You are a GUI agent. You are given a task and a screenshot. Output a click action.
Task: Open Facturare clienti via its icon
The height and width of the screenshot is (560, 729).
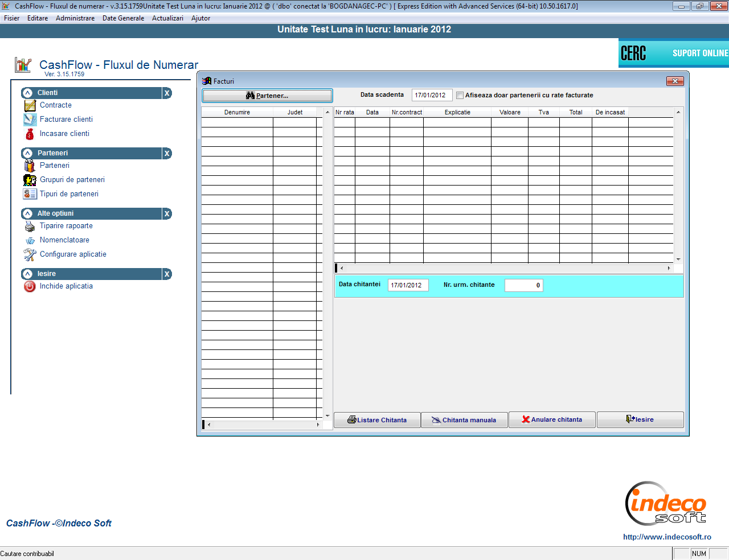click(30, 120)
